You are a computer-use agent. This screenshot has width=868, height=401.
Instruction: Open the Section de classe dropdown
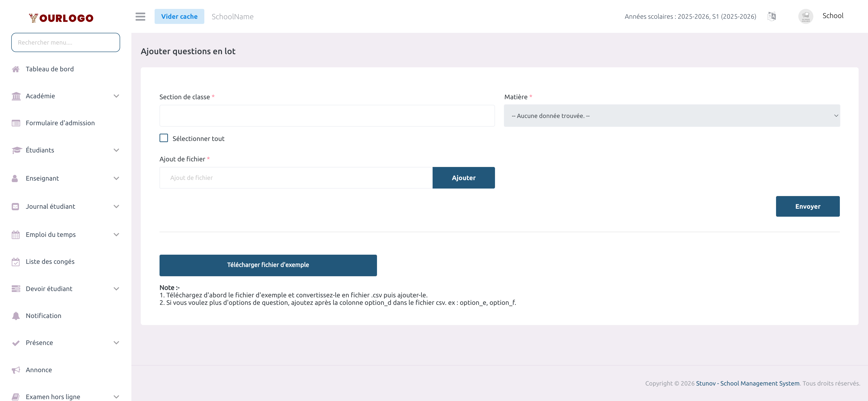pos(327,115)
